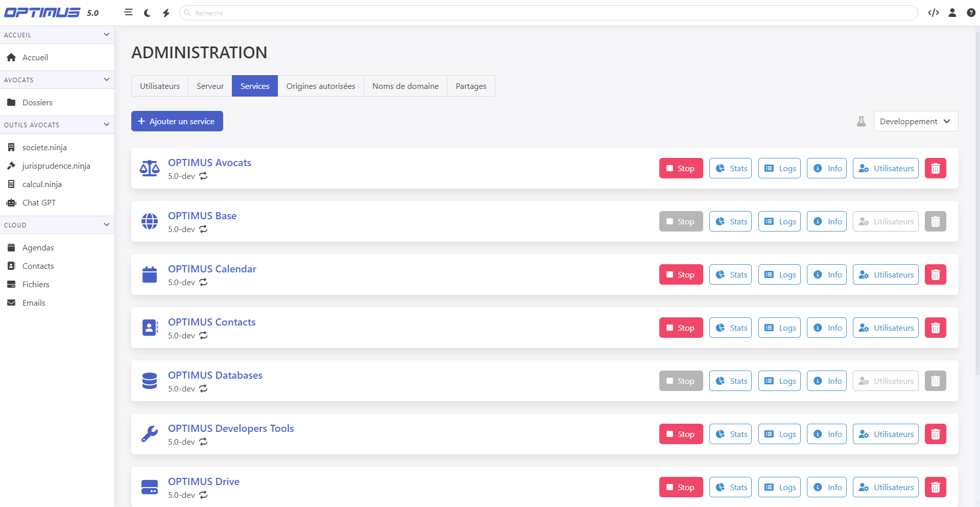
Task: Refresh version icon for OPTIMUS Databases
Action: 203,388
